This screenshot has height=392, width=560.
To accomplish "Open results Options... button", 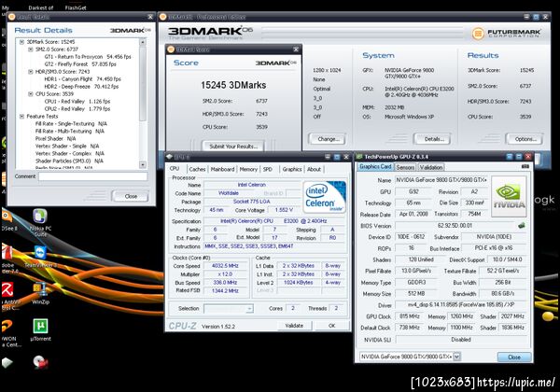I will [x=525, y=139].
